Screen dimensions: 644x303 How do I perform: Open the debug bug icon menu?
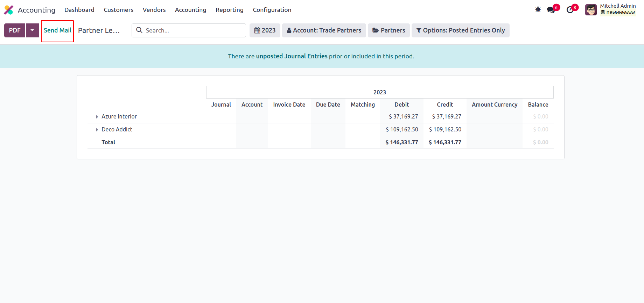coord(538,9)
